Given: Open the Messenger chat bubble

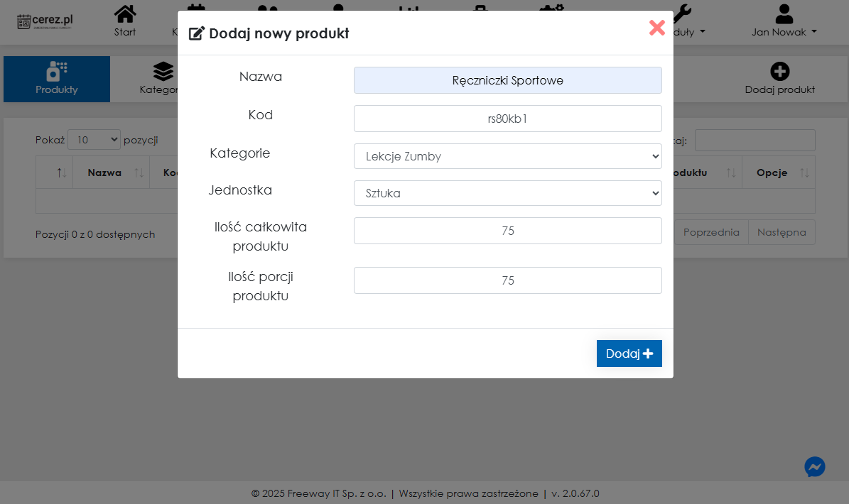Looking at the screenshot, I should [x=814, y=467].
